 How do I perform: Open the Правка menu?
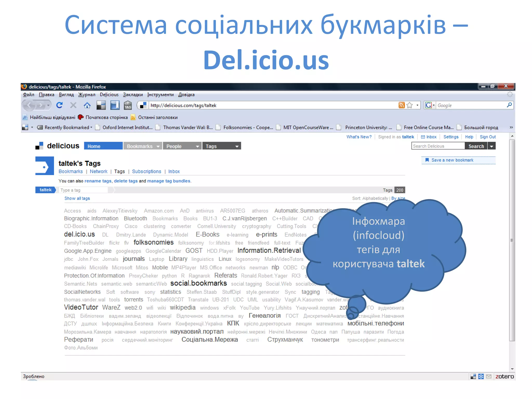click(46, 95)
